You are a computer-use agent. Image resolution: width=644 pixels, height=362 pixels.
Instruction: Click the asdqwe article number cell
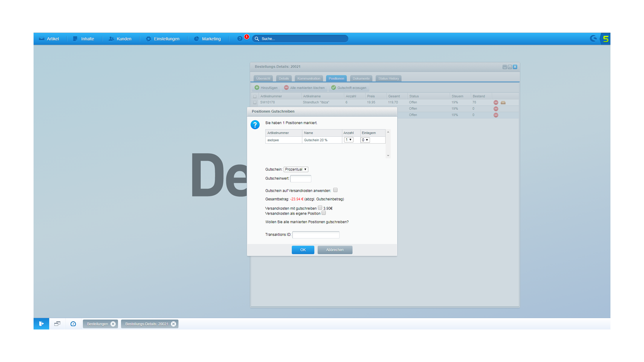[283, 140]
